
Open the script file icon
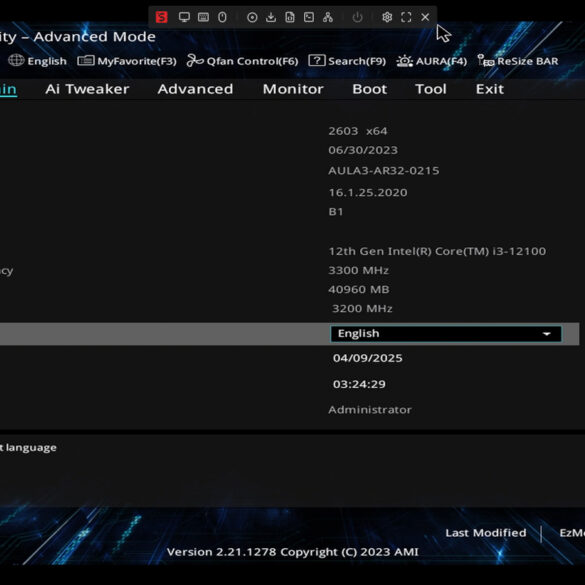(290, 17)
